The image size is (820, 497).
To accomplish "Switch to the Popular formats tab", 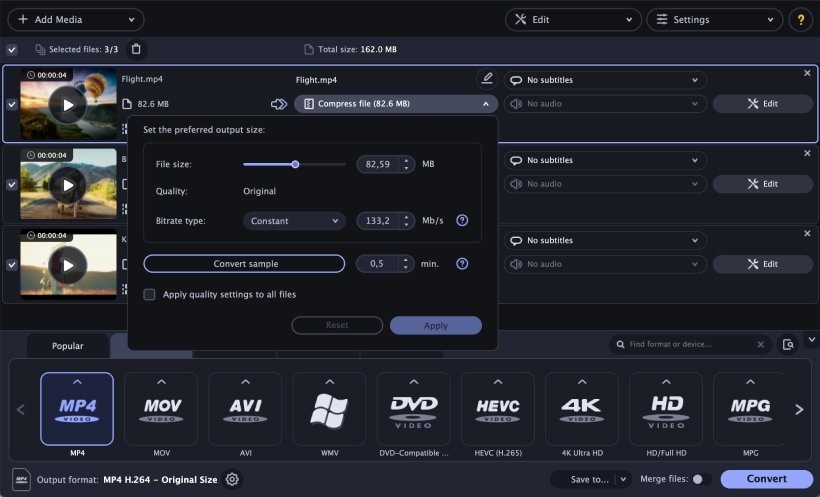I will point(67,346).
